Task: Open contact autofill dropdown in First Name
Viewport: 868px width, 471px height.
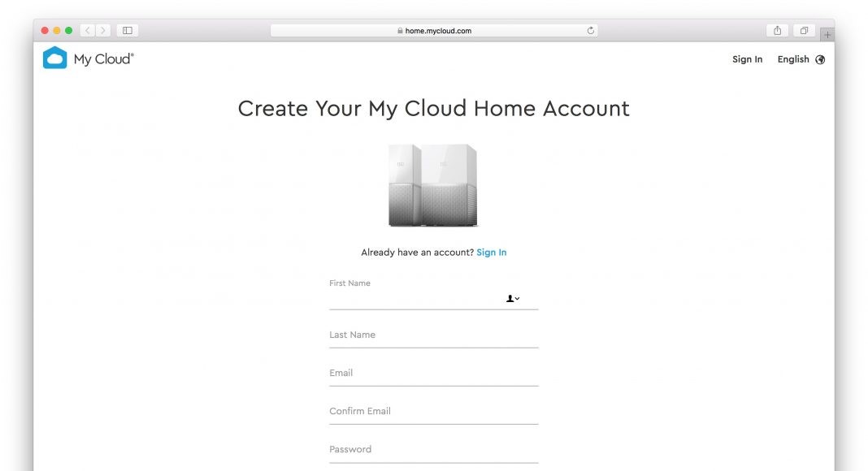Action: click(x=513, y=299)
